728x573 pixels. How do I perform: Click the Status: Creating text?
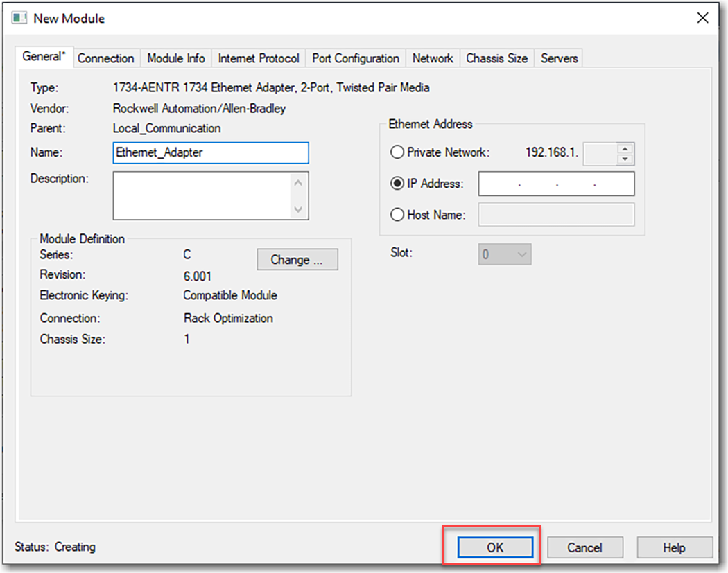click(55, 547)
